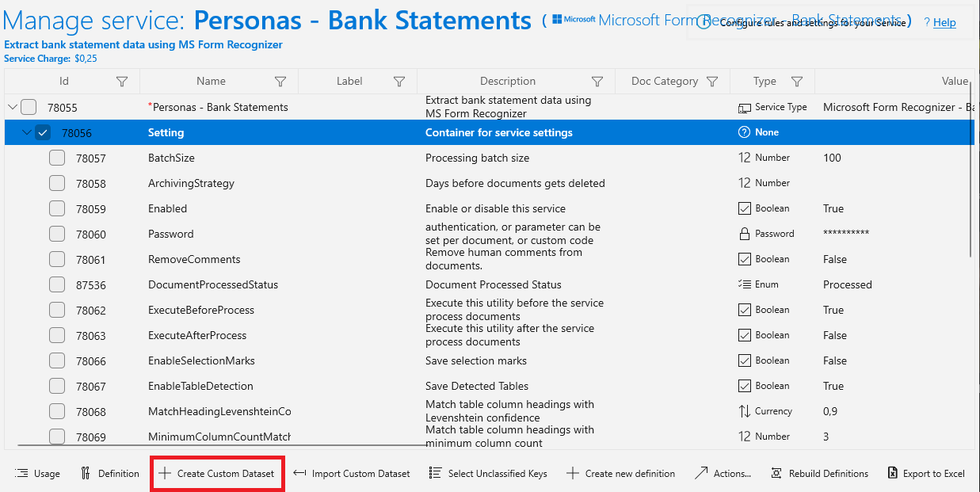
Task: Open the Doc Category column filter
Action: point(712,82)
